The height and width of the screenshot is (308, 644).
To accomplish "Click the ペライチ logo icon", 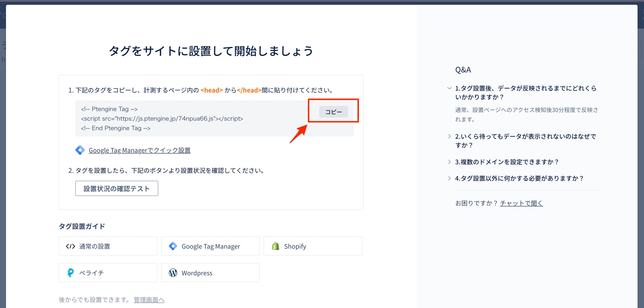I will (71, 273).
